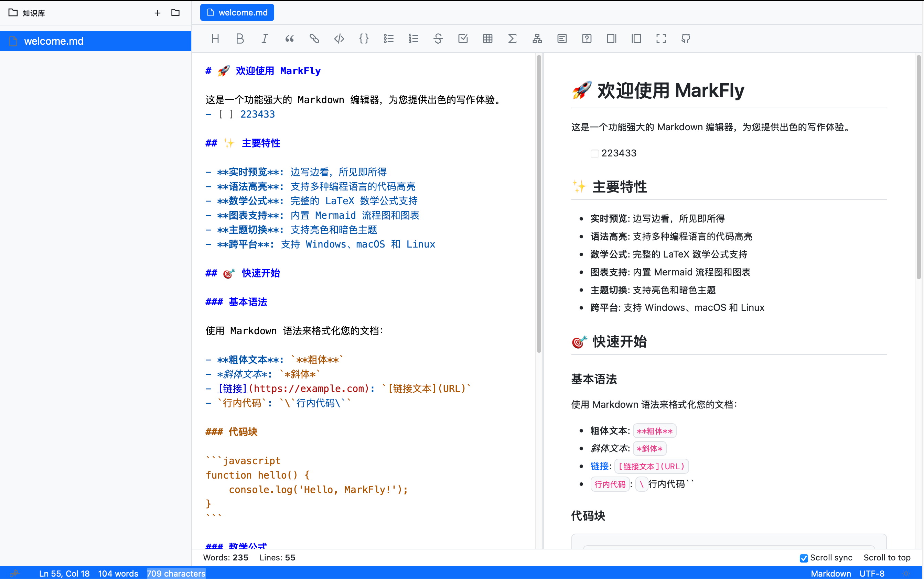Open the GitHub icon in the toolbar

click(x=686, y=38)
